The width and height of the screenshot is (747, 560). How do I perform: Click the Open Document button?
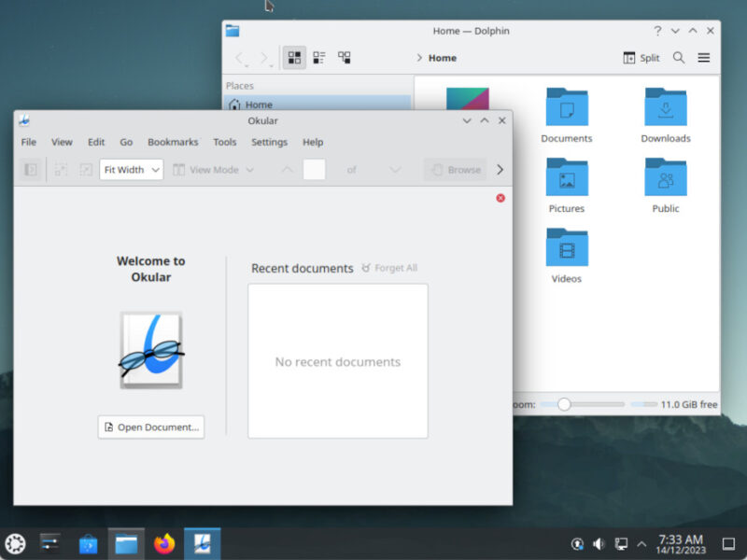150,427
